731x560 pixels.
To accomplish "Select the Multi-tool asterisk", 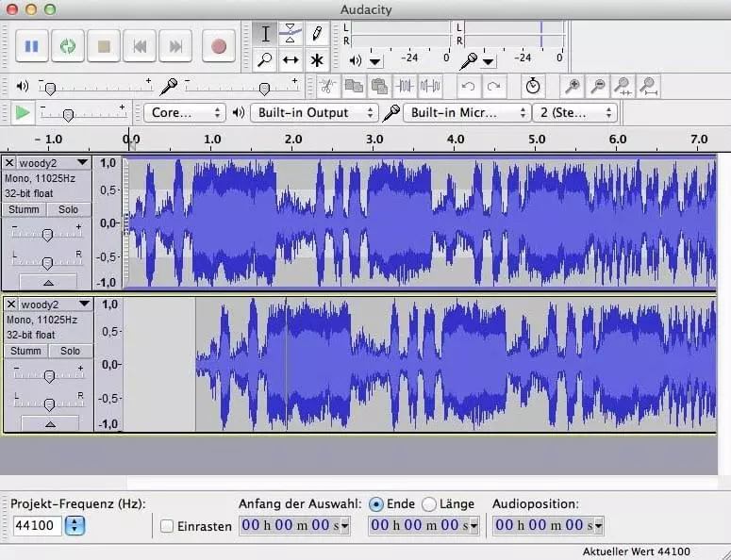I will pos(317,60).
